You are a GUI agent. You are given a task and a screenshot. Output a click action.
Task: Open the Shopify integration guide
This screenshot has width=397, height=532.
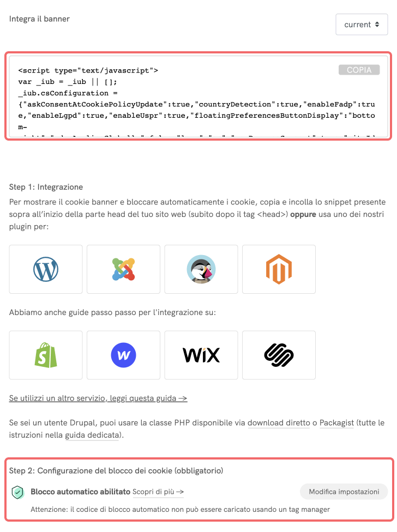[x=46, y=355]
